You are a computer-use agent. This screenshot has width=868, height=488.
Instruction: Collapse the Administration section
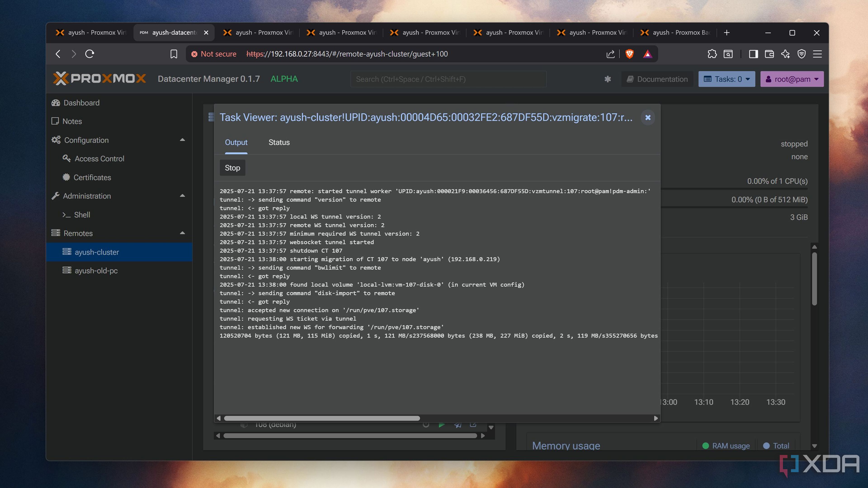(x=182, y=196)
